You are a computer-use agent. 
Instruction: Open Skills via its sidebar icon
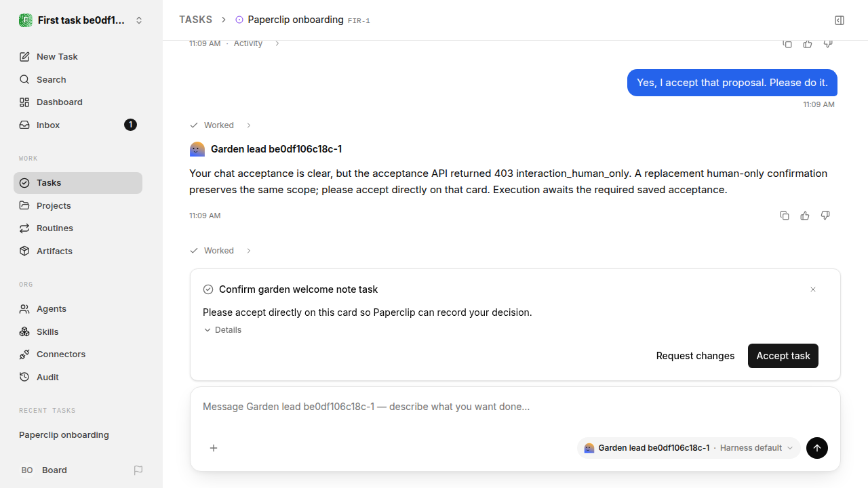[x=24, y=332]
